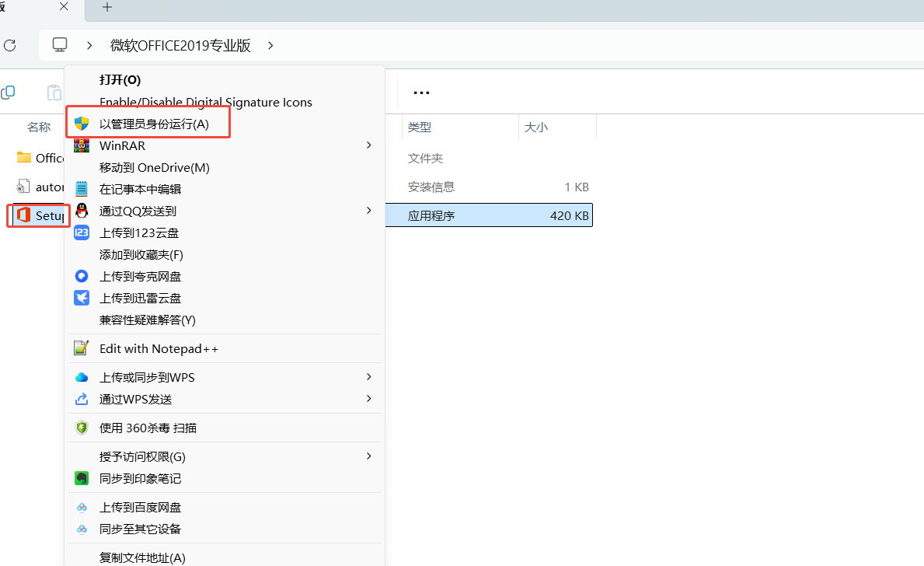
Task: Click the Notepad++ icon
Action: (82, 348)
